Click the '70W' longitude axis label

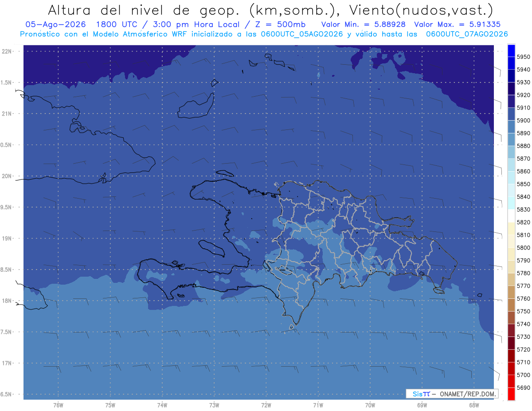[370, 405]
